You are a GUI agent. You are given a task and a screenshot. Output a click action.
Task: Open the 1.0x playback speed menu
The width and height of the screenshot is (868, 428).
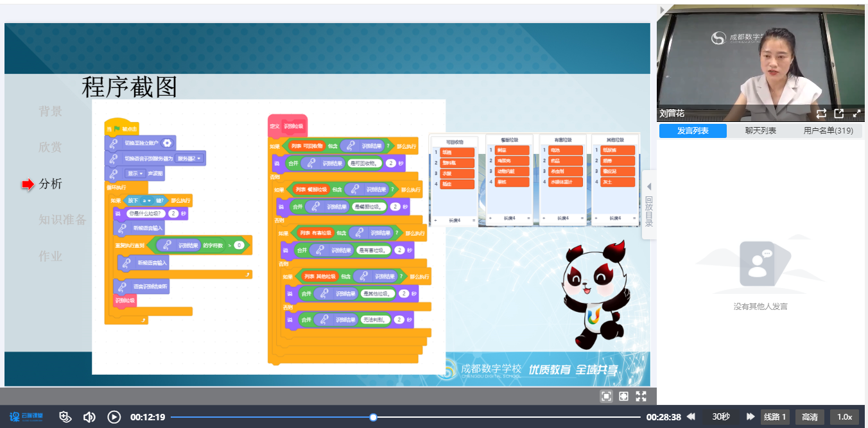(844, 417)
